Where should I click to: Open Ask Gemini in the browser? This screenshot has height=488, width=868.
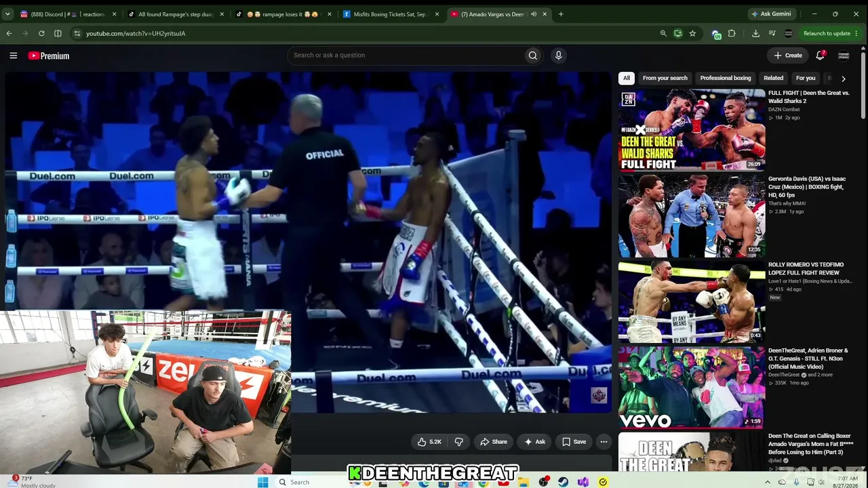coord(770,14)
